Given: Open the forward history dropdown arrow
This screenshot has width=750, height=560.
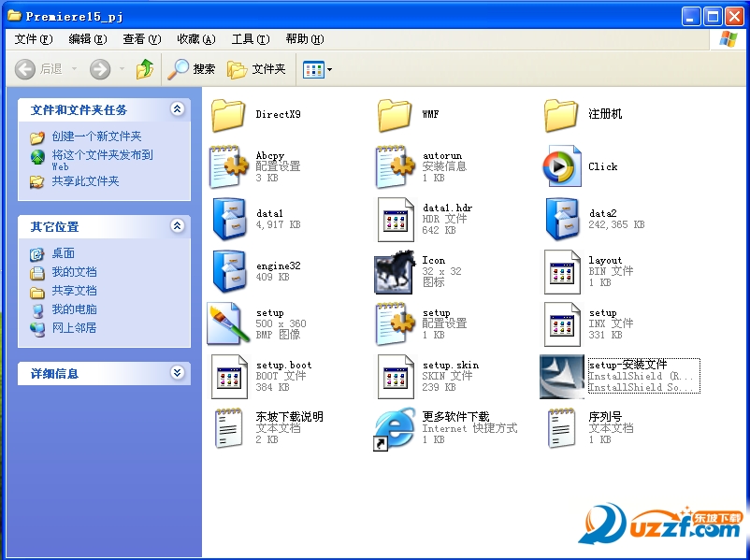Looking at the screenshot, I should 122,69.
